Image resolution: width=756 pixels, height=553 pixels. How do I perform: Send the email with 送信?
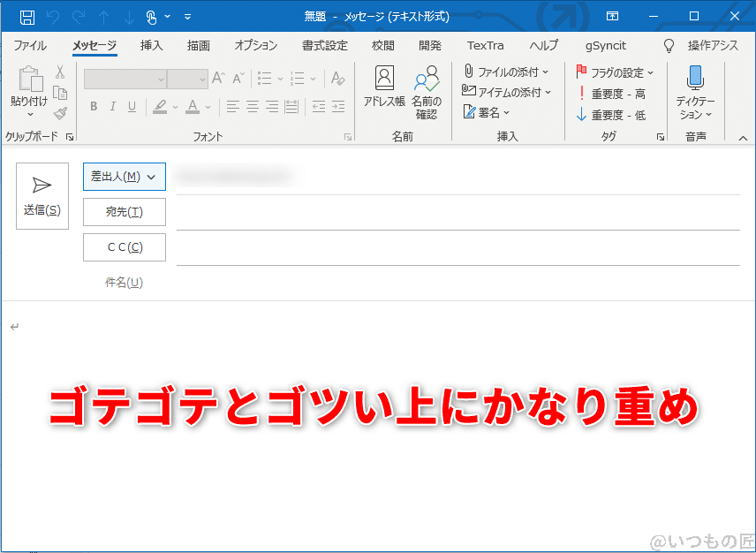point(42,195)
